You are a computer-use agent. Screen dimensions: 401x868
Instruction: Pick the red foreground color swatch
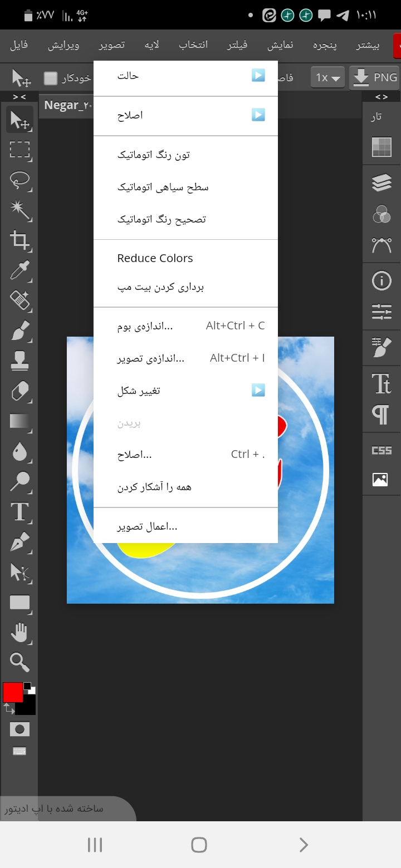12,692
